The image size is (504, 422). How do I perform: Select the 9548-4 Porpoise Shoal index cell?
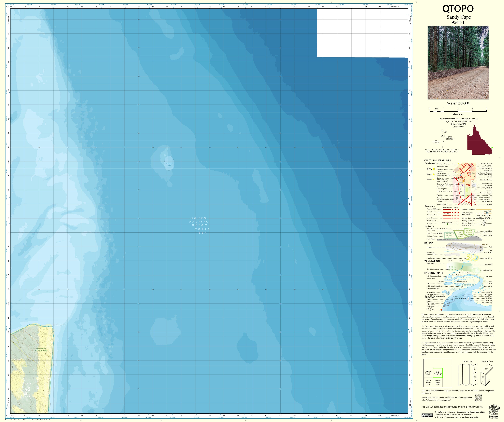(x=428, y=373)
